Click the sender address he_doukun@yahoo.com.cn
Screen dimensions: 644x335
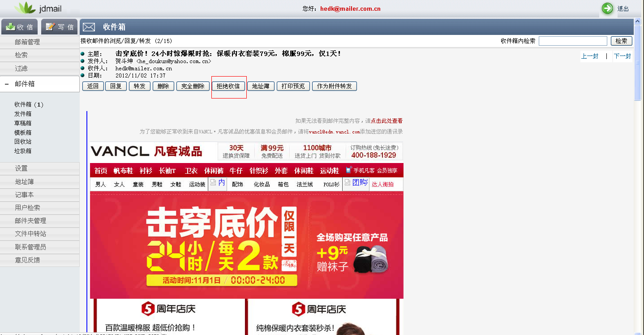(174, 61)
